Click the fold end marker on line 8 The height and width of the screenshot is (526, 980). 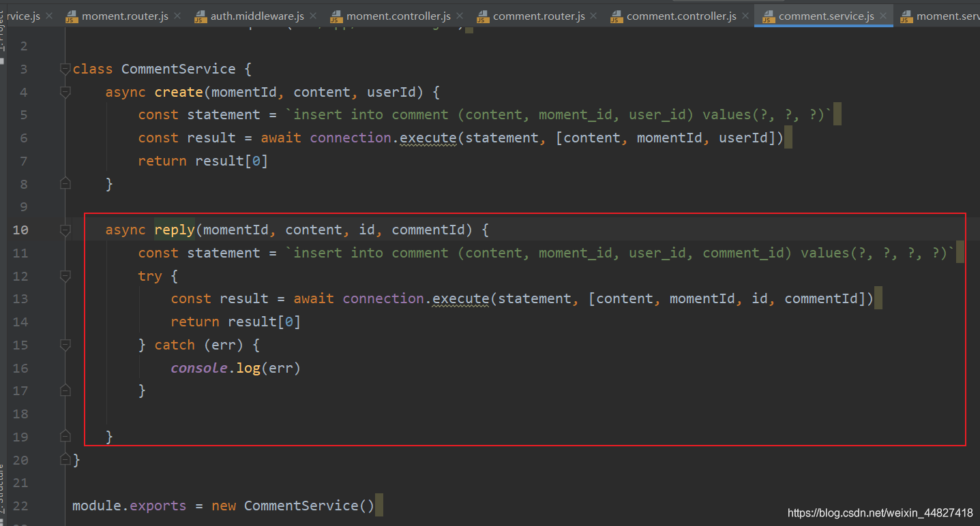65,183
